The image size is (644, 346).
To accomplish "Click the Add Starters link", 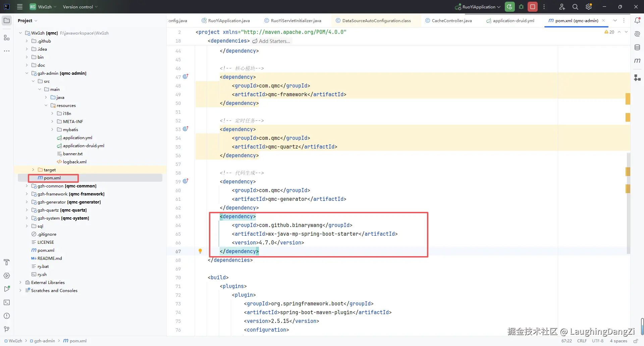I will pyautogui.click(x=274, y=41).
